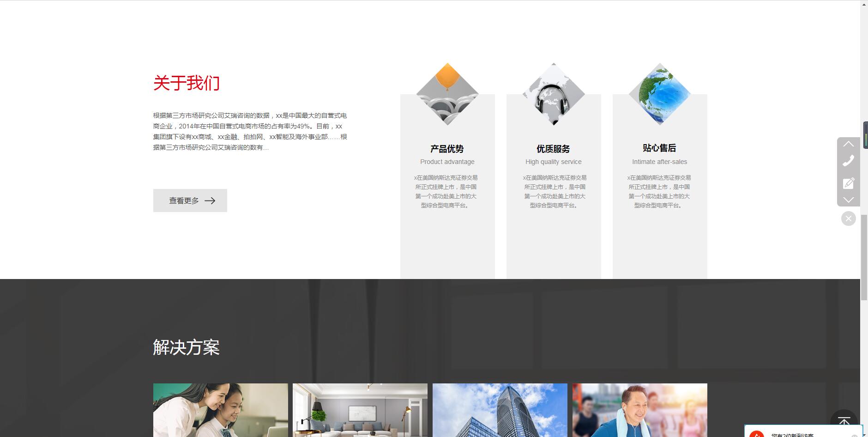Screen dimensions: 868x437
Task: Click the 解决方案 section heading
Action: click(186, 347)
